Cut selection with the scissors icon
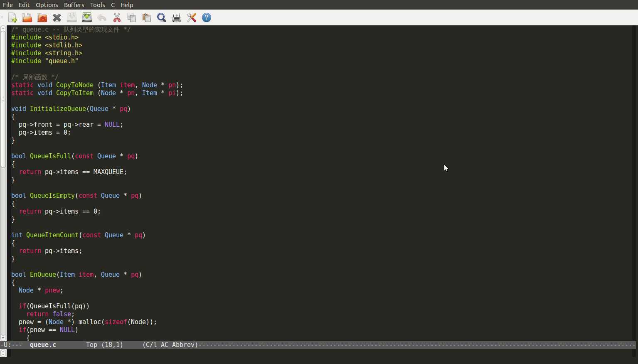 click(117, 17)
